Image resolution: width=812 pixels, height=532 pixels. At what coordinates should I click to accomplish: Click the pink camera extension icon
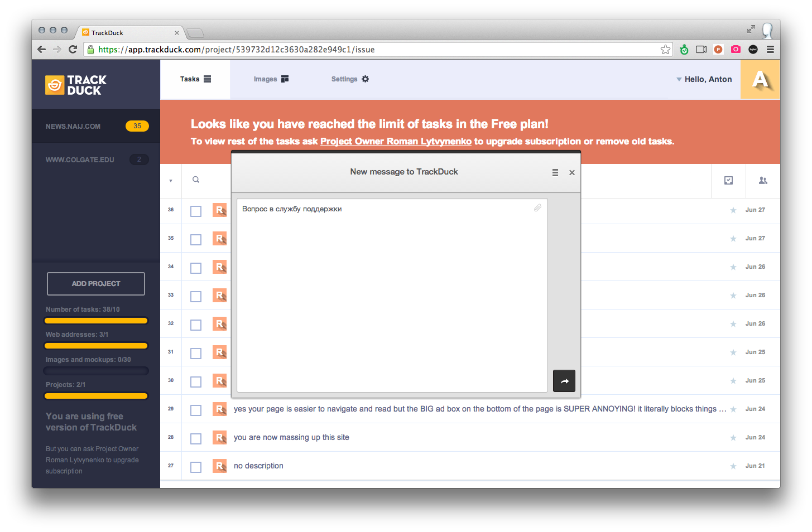point(736,50)
